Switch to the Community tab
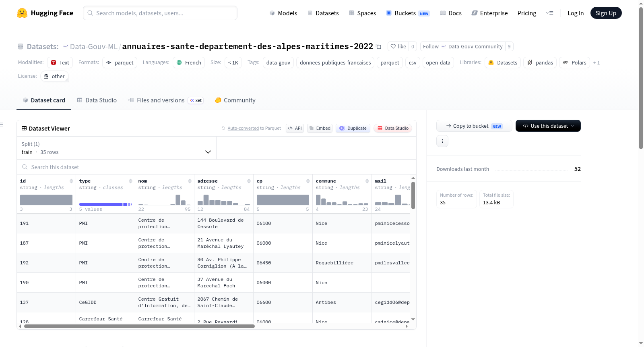 click(x=235, y=100)
